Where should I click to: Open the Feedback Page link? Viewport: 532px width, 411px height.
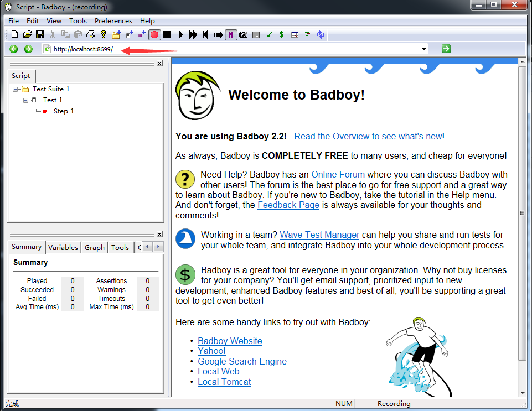point(288,205)
